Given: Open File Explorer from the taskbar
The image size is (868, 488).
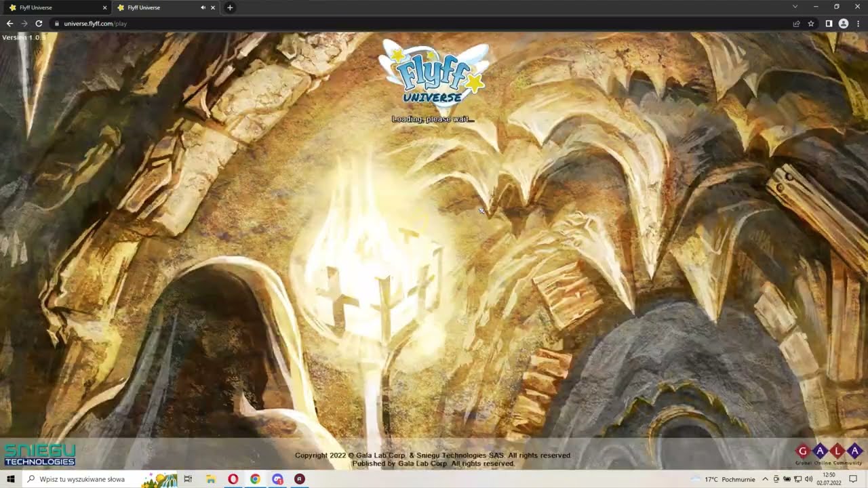Looking at the screenshot, I should pos(211,479).
